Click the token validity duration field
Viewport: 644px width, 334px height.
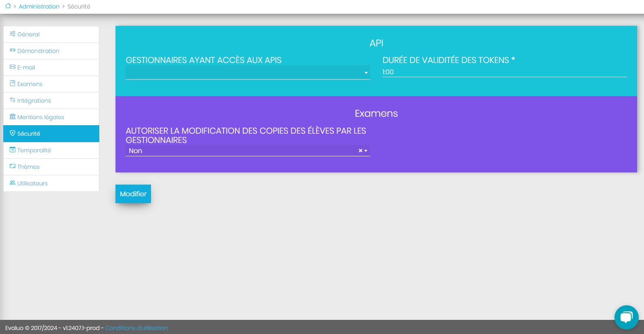pyautogui.click(x=504, y=72)
